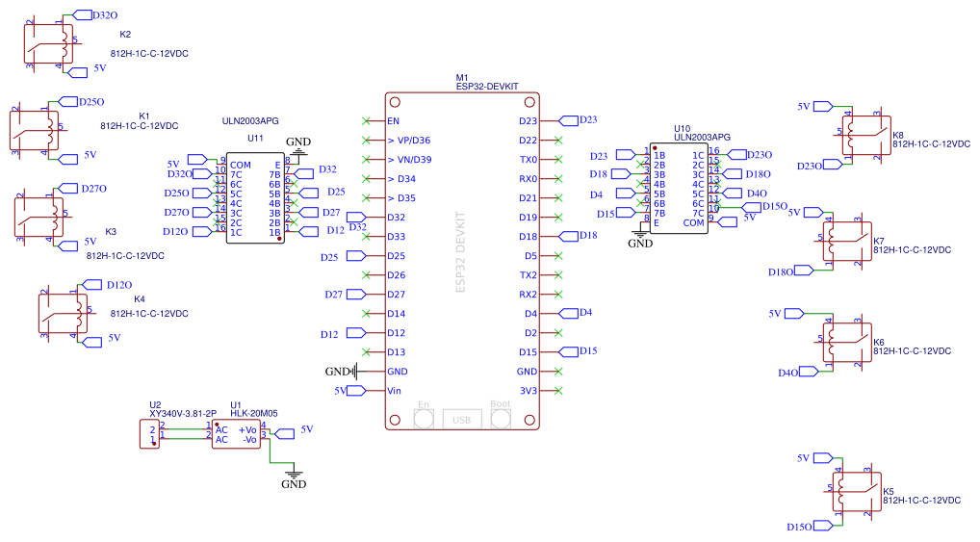The image size is (980, 542).
Task: Select the HLK-20M05 label
Action: [x=254, y=414]
